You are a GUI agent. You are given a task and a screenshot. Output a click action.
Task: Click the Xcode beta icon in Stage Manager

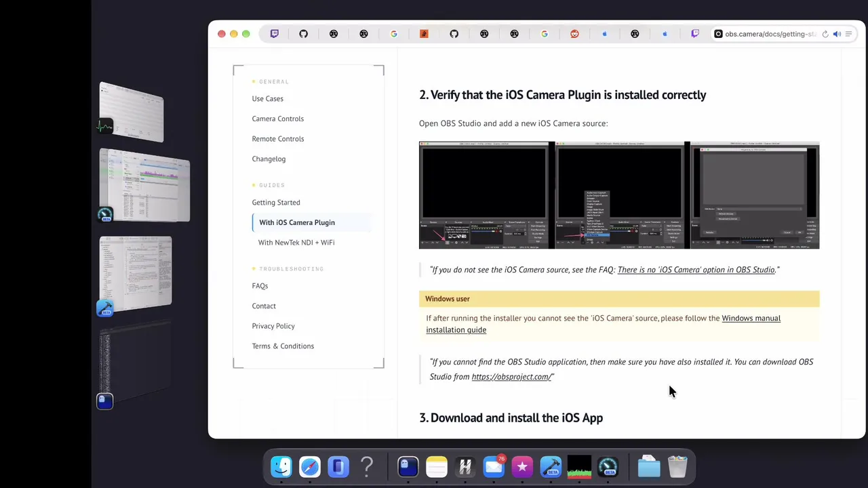pyautogui.click(x=104, y=309)
